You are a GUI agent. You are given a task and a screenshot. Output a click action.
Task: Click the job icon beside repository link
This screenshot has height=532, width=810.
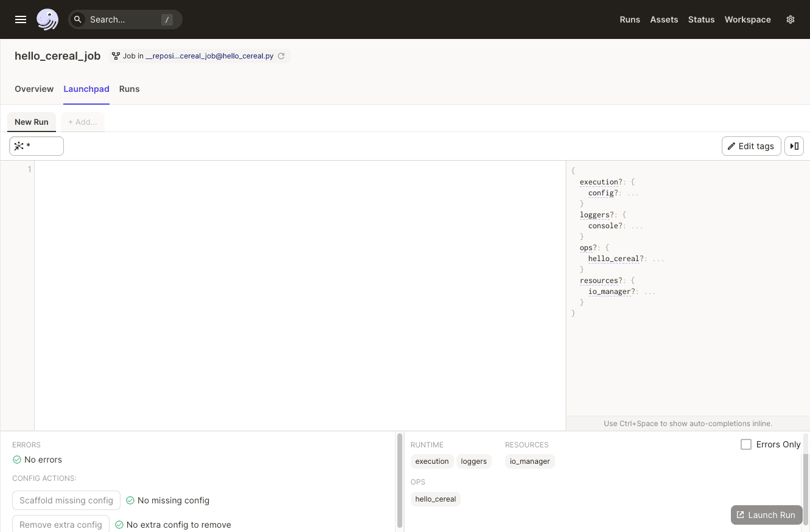[116, 56]
